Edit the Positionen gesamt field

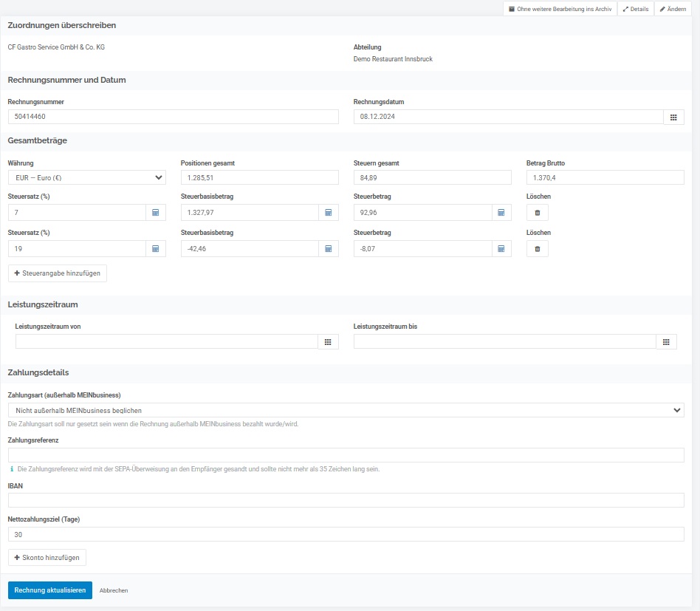tap(259, 177)
